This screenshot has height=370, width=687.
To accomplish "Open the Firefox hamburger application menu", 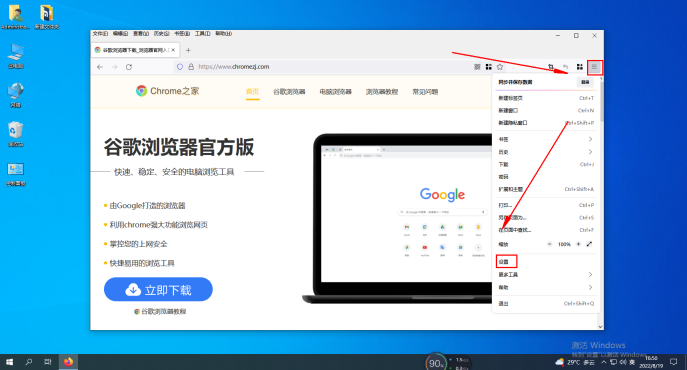I will pos(594,67).
